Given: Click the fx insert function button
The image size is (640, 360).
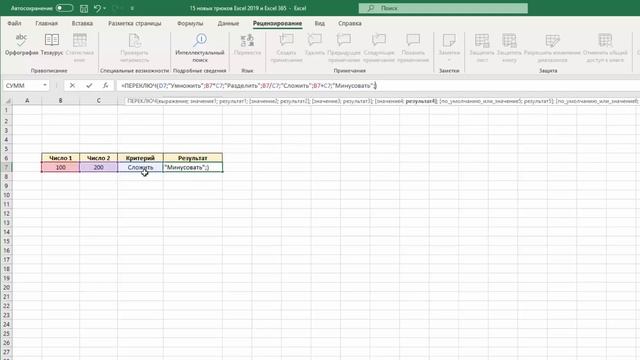Looking at the screenshot, I should [x=105, y=85].
